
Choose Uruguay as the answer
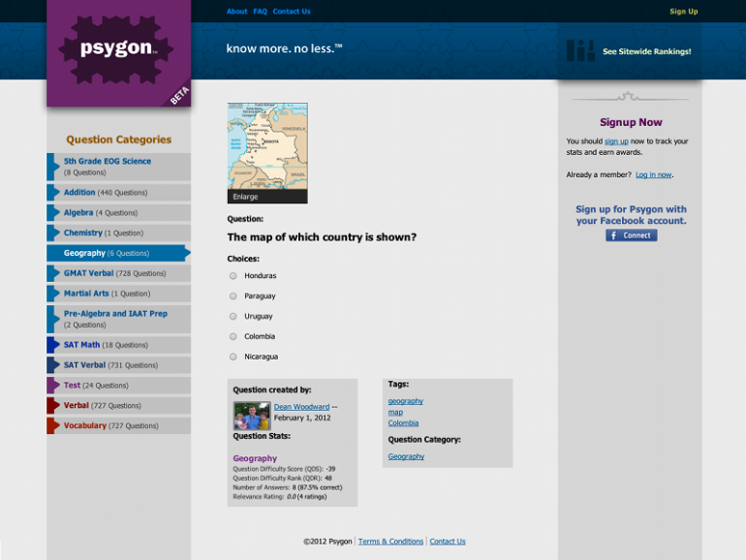click(x=233, y=317)
